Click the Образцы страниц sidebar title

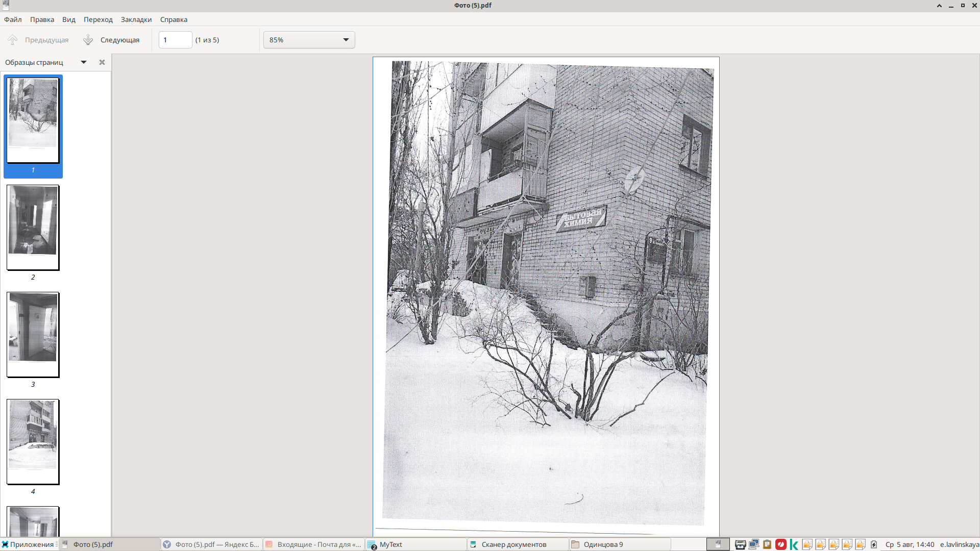[x=34, y=62]
